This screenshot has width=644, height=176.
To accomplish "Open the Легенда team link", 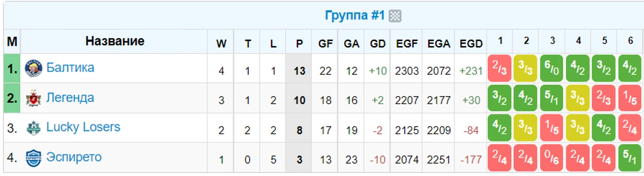I will pyautogui.click(x=70, y=98).
